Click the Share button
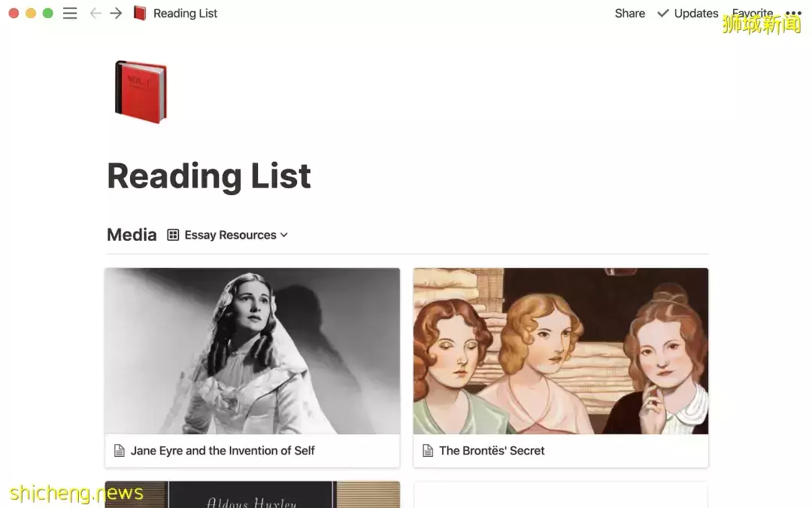 coord(629,14)
